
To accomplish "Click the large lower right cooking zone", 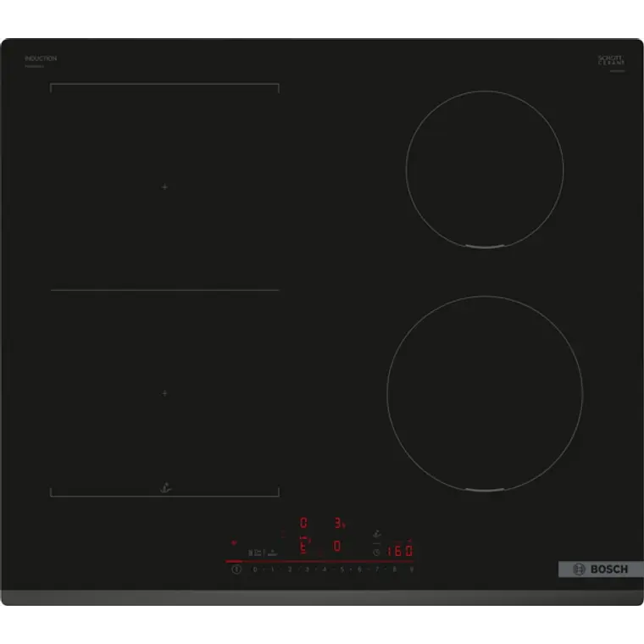I will 485,393.
